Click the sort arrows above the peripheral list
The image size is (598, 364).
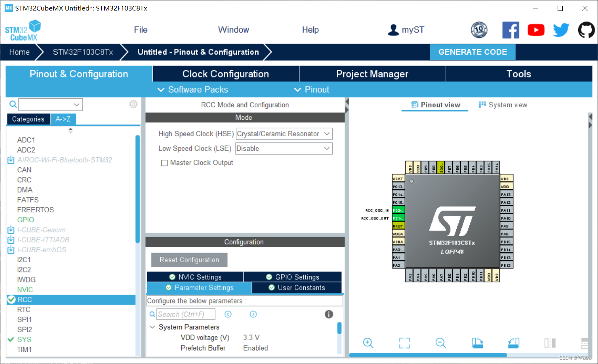coord(70,130)
